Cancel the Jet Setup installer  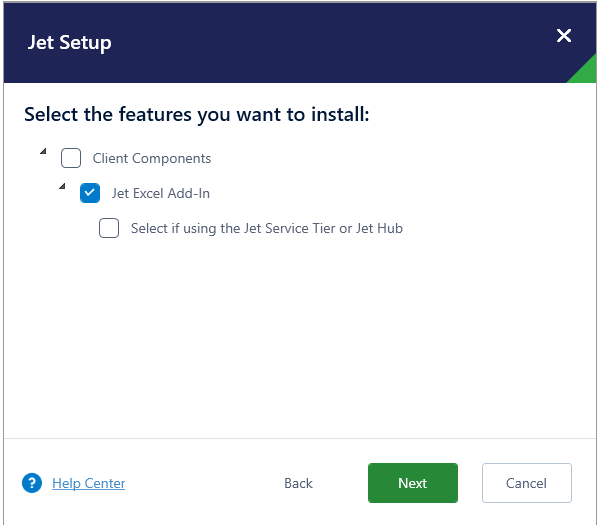pos(527,483)
